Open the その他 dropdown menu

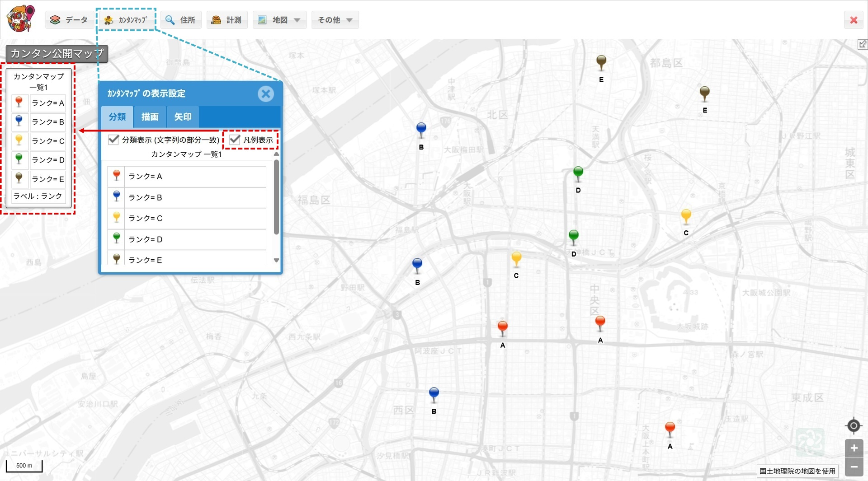click(x=335, y=20)
